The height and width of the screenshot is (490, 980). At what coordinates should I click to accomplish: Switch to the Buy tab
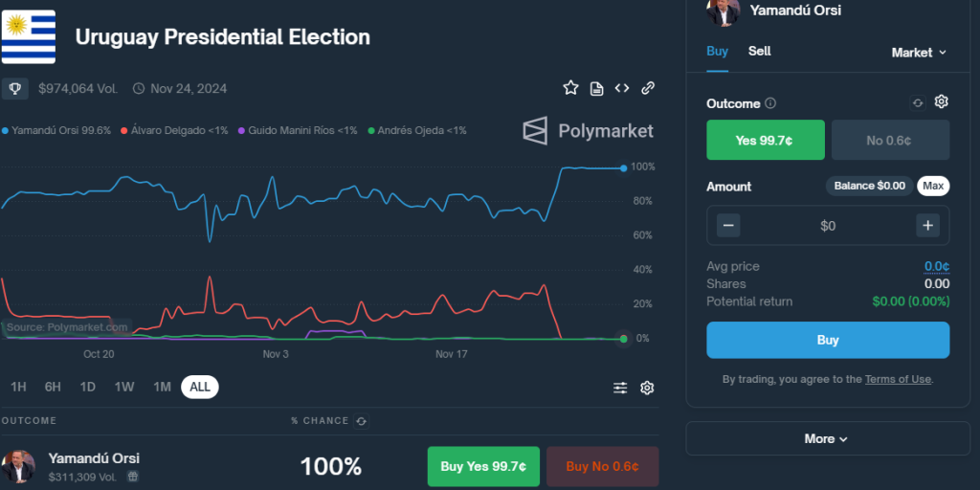point(717,51)
